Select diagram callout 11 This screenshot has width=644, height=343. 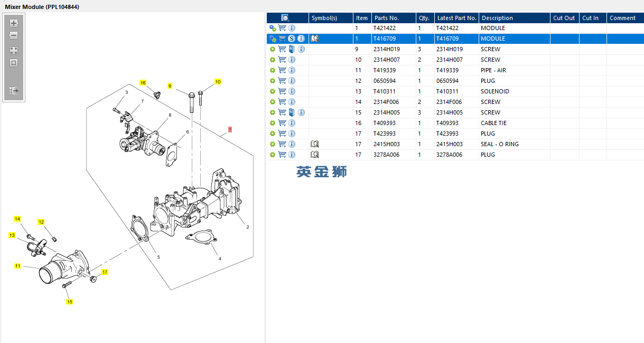pos(17,266)
